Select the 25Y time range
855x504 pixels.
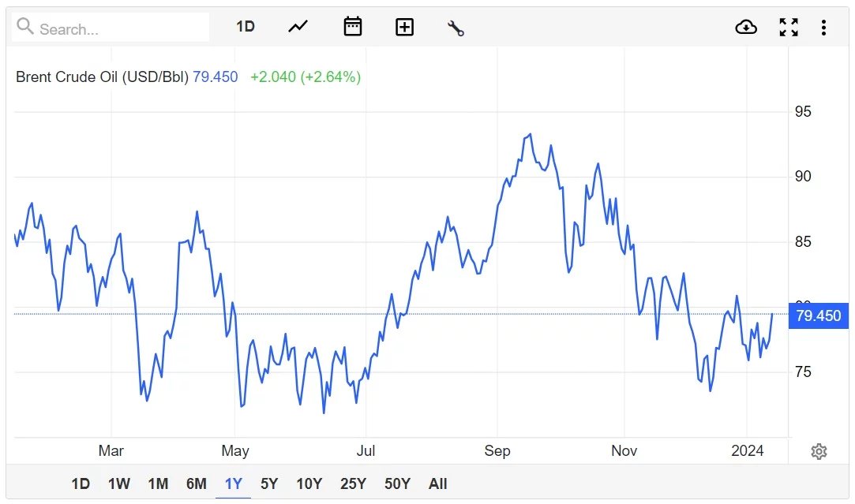(352, 483)
